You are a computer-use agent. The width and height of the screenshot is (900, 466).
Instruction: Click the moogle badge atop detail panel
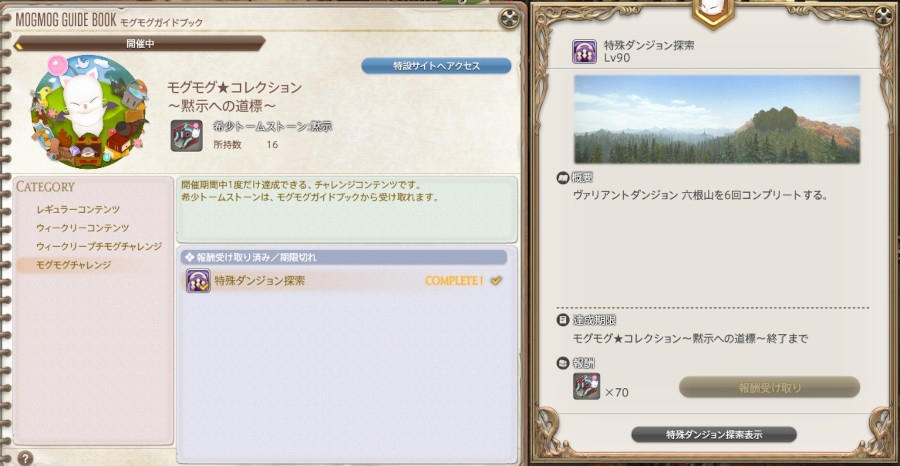click(x=713, y=13)
